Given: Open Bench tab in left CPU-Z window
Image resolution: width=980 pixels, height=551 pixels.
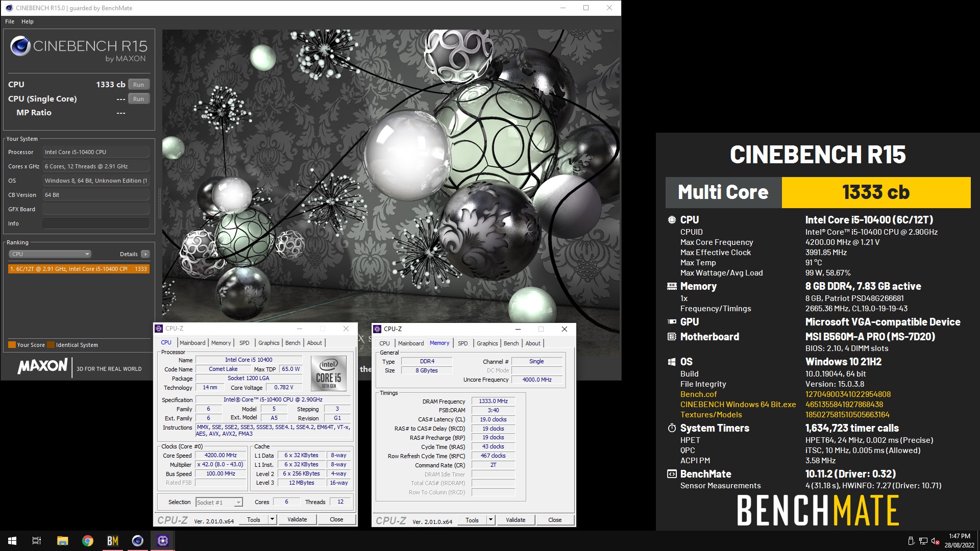Looking at the screenshot, I should [x=293, y=343].
